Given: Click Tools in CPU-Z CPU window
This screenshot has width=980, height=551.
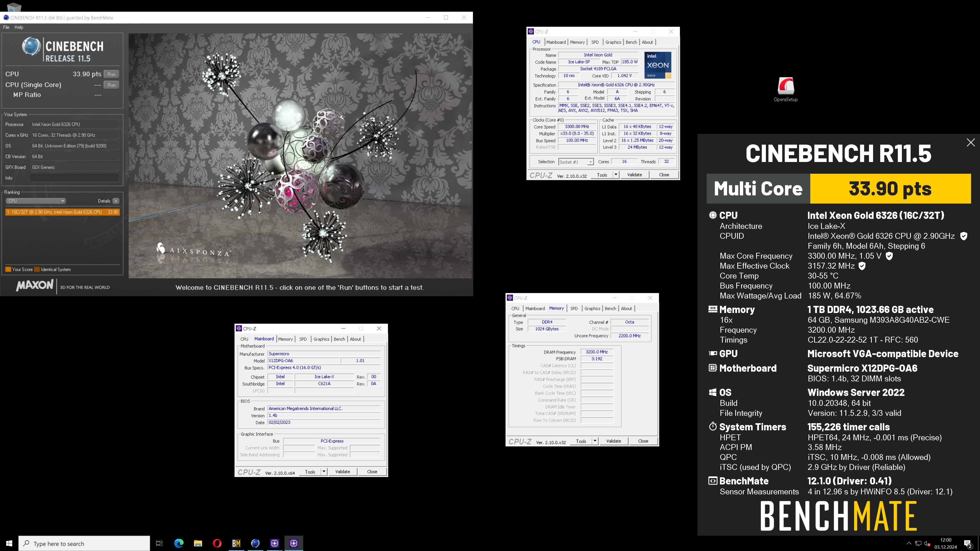Looking at the screenshot, I should (602, 175).
